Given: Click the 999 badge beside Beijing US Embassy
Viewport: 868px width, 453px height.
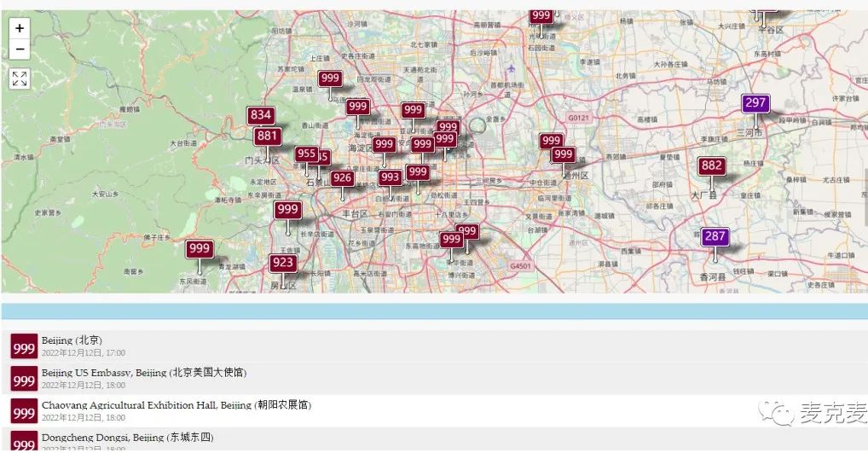Looking at the screenshot, I should coord(24,380).
